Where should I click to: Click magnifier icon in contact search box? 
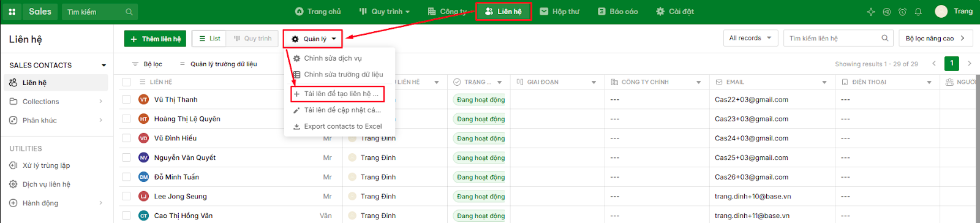click(884, 38)
